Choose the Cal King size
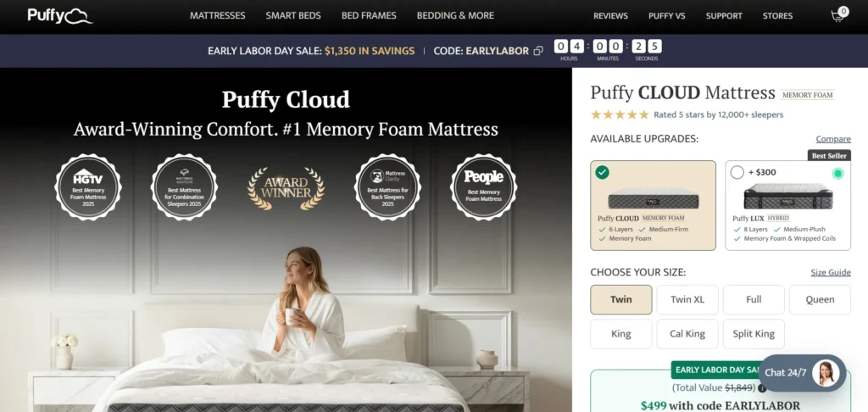The image size is (868, 412). [687, 334]
